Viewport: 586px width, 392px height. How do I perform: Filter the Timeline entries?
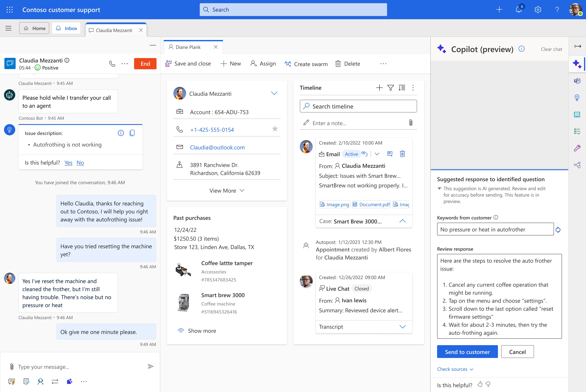[391, 88]
